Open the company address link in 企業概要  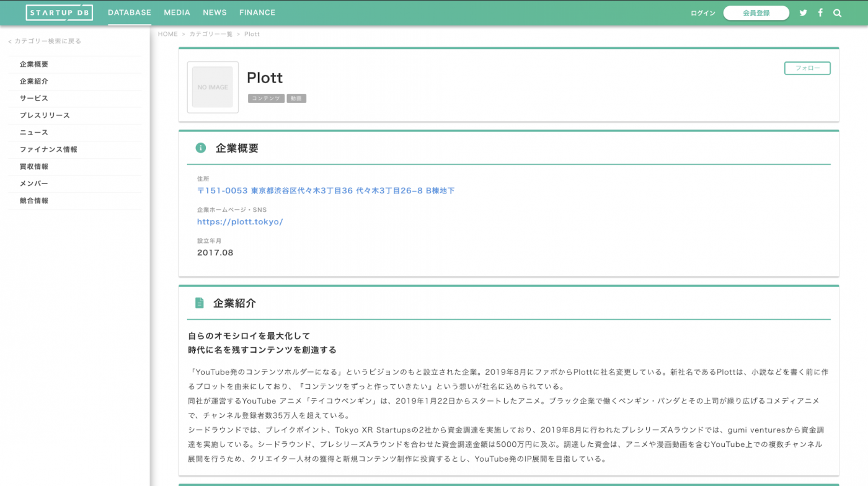point(327,190)
